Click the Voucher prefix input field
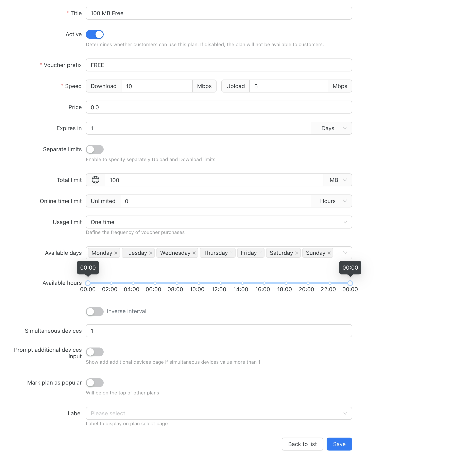Screen dimensions: 476x457 tap(219, 65)
